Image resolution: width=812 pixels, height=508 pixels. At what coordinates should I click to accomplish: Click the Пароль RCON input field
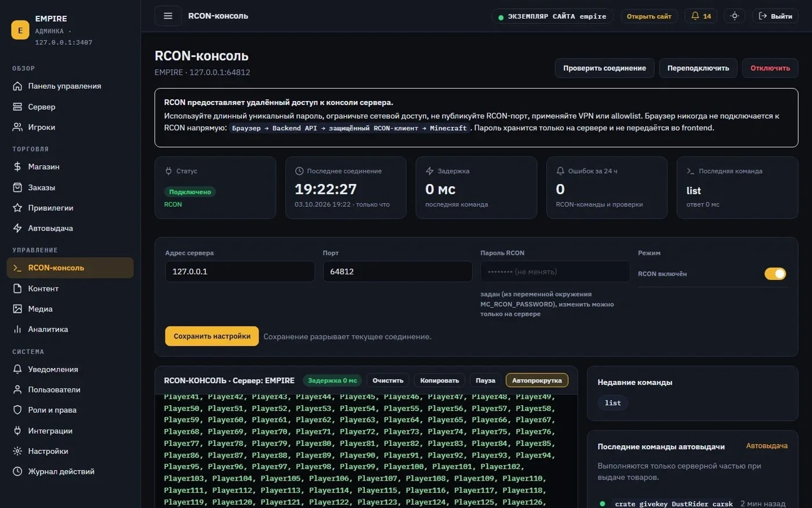pos(555,272)
